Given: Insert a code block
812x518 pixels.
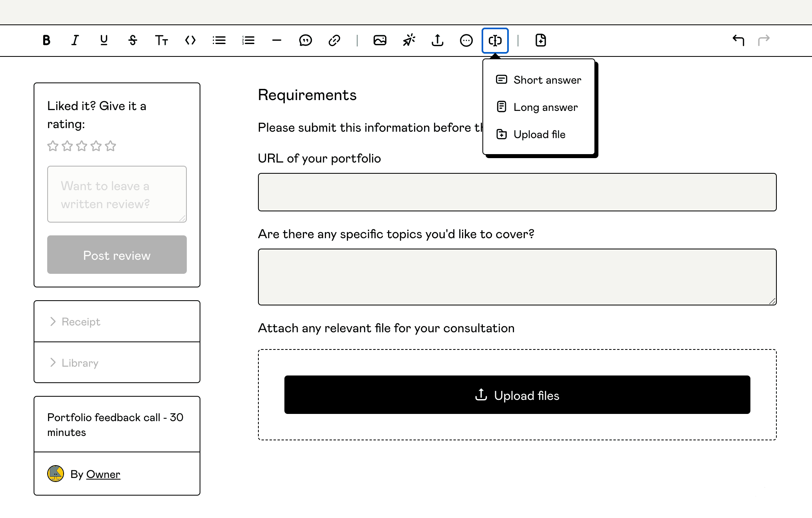Looking at the screenshot, I should pos(190,40).
